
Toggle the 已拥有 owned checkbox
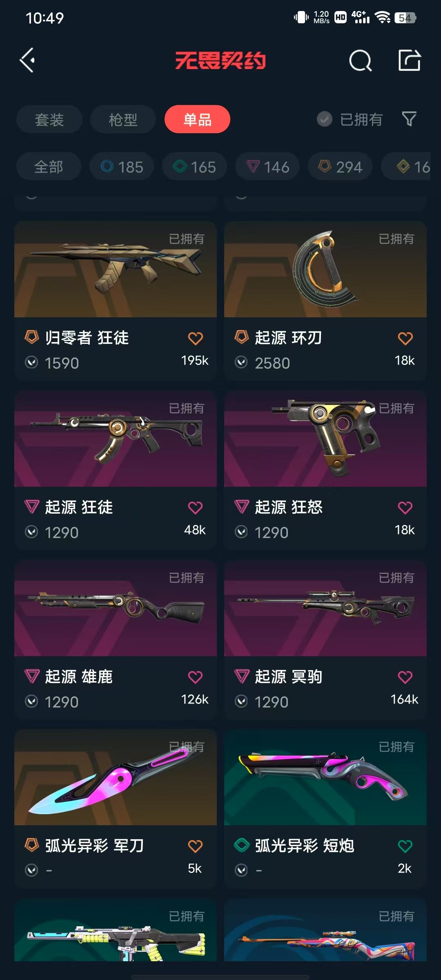click(x=325, y=119)
